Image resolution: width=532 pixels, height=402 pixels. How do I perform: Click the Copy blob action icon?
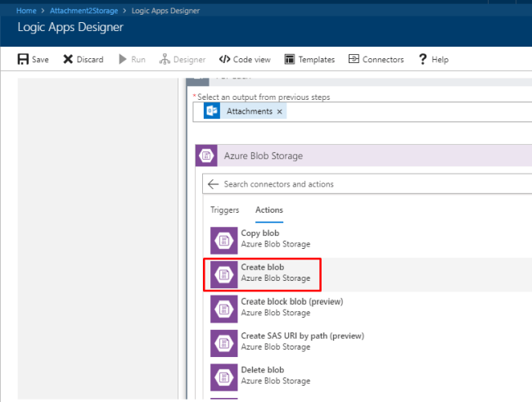pyautogui.click(x=224, y=241)
